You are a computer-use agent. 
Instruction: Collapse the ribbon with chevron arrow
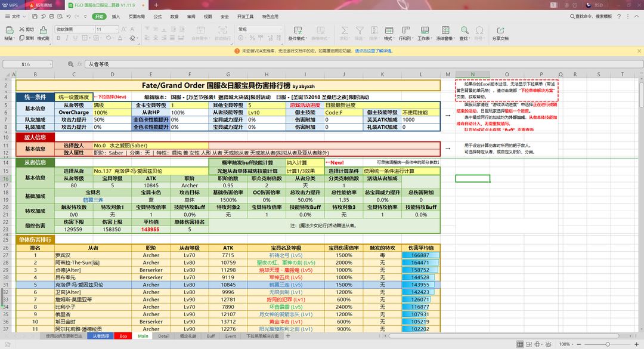(637, 17)
